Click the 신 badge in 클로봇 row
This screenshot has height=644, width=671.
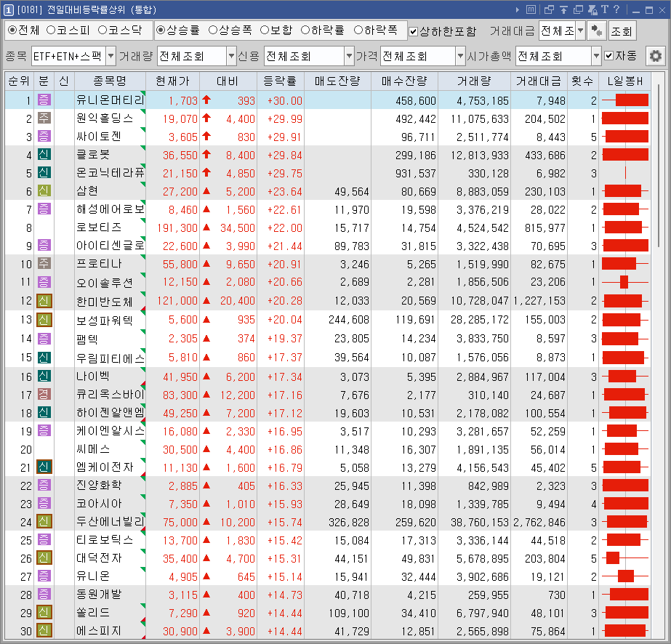tap(44, 155)
